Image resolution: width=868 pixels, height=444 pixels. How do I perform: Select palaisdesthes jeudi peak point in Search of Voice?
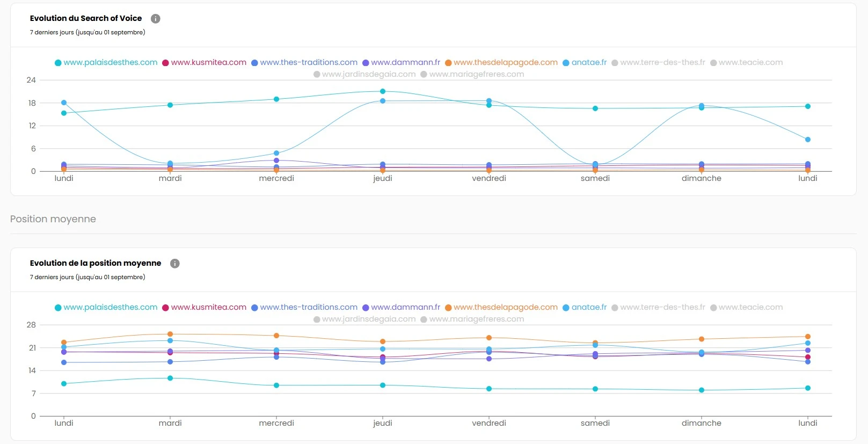click(383, 91)
